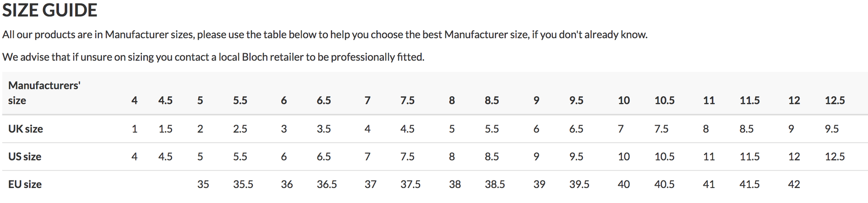Click the Manufacturers' size row header
The image size is (868, 203).
pos(44,93)
